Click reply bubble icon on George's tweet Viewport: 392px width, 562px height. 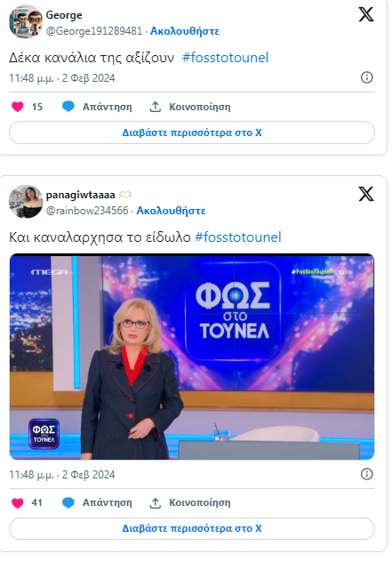point(68,107)
